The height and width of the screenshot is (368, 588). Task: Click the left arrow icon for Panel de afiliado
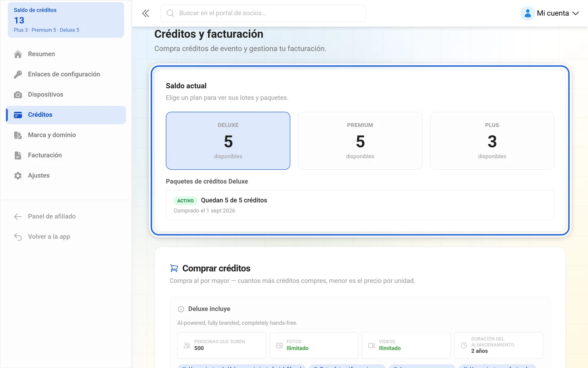coord(18,217)
